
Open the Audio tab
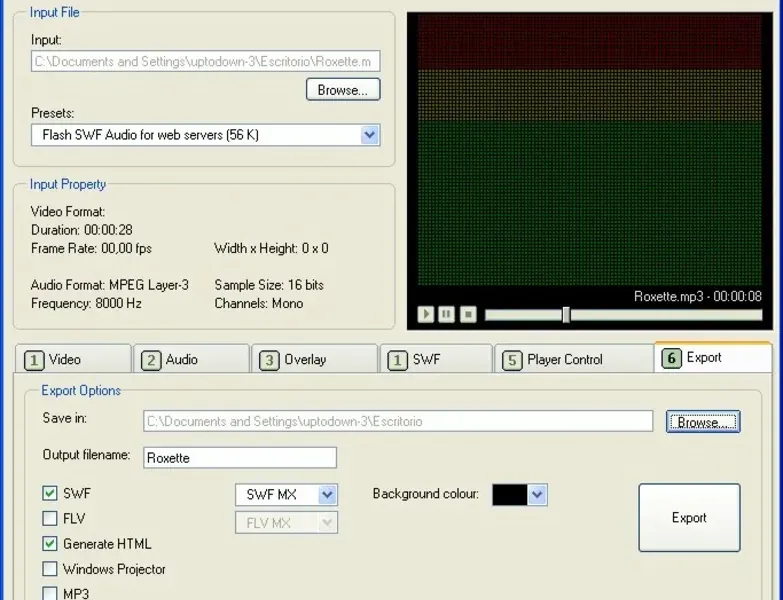191,359
